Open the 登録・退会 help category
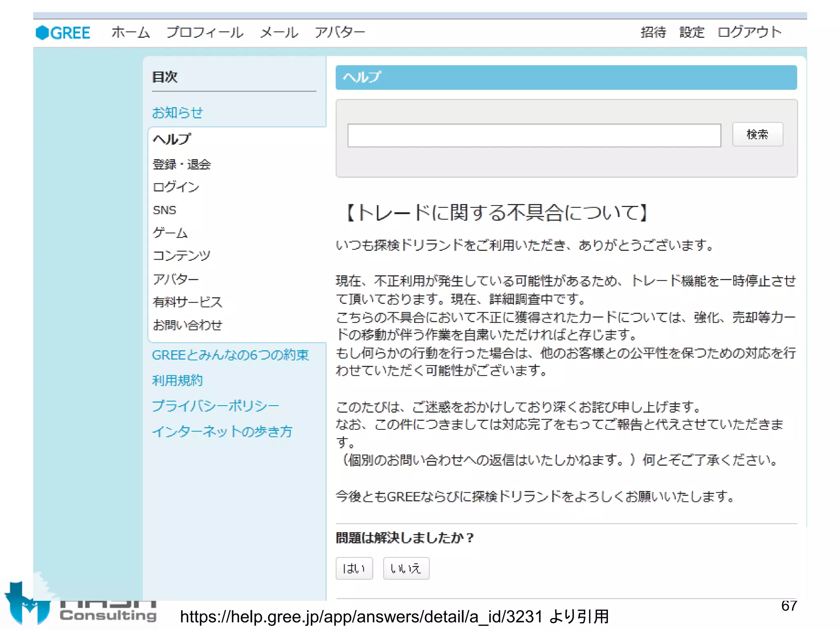Screen dimensions: 840x630 click(x=182, y=164)
